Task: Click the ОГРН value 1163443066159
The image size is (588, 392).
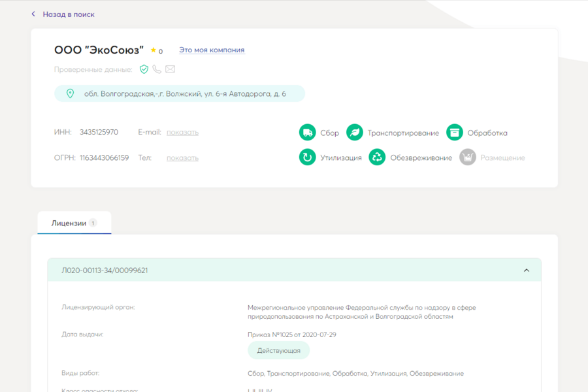Action: 105,158
